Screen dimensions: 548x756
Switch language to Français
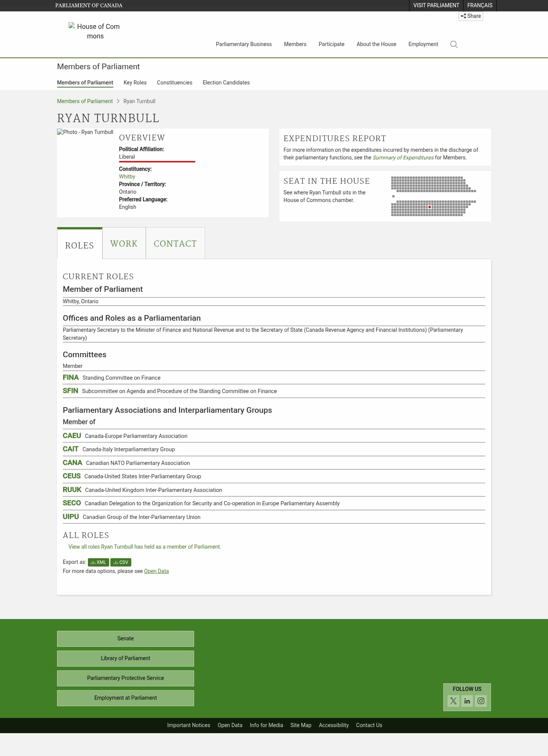[480, 5]
